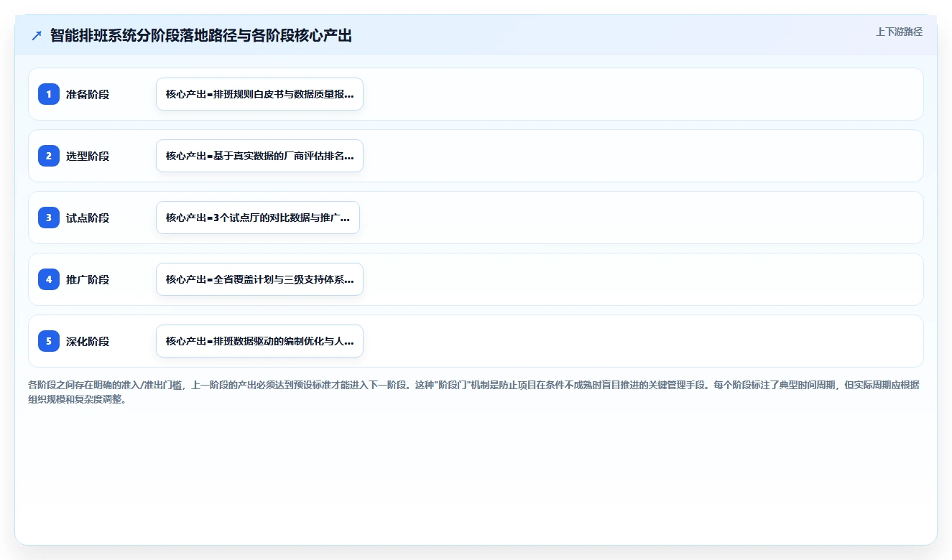The width and height of the screenshot is (952, 560).
Task: Click the 选型阶段 stage label
Action: tap(88, 156)
